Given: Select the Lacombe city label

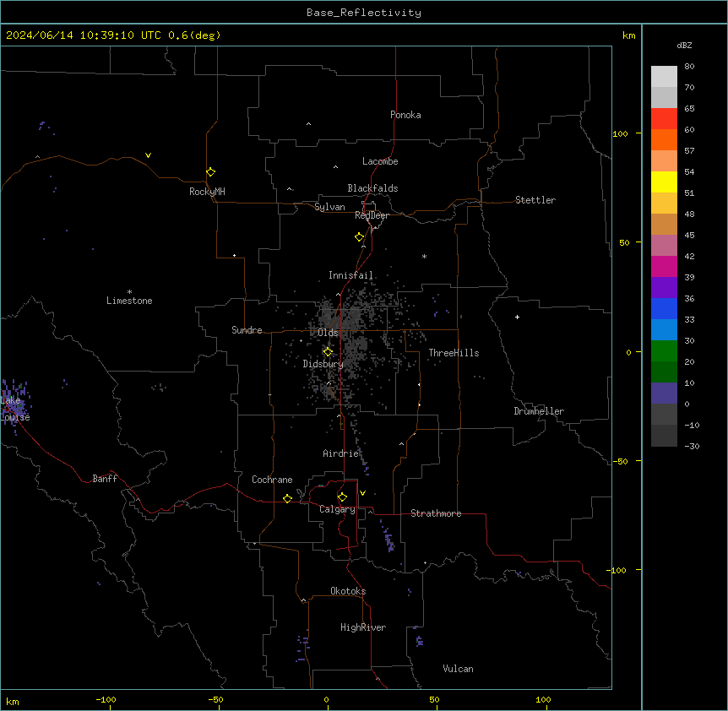Looking at the screenshot, I should click(380, 161).
